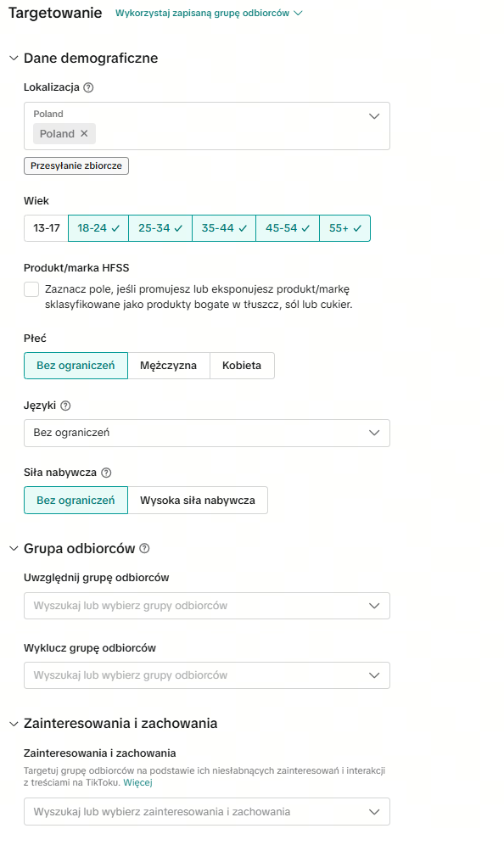Click the help icon beside Grupa odbiorców
The image size is (504, 862).
pyautogui.click(x=144, y=549)
